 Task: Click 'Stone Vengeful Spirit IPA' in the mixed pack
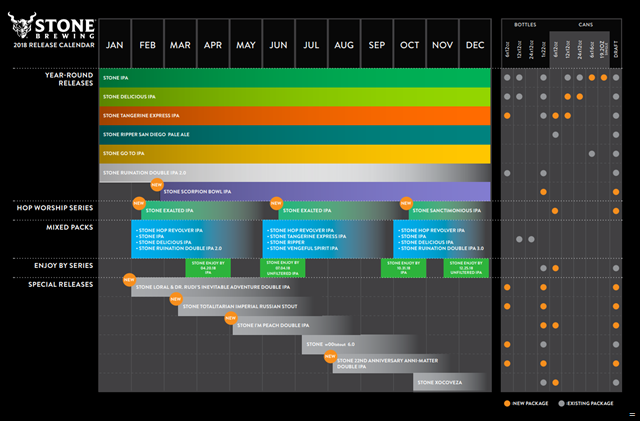pos(304,248)
